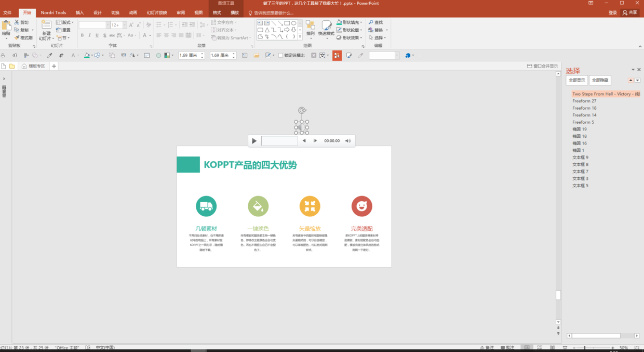Close the Selection pane
The height and width of the screenshot is (352, 644).
[x=639, y=70]
